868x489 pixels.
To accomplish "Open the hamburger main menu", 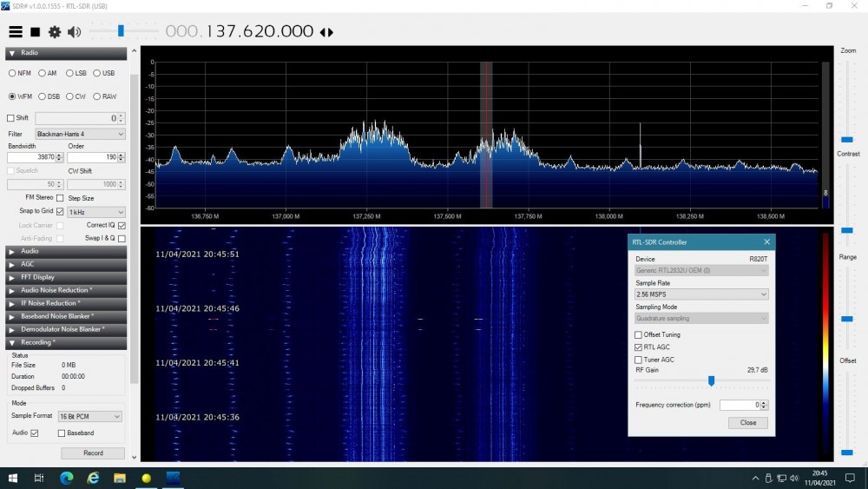I will pos(16,32).
